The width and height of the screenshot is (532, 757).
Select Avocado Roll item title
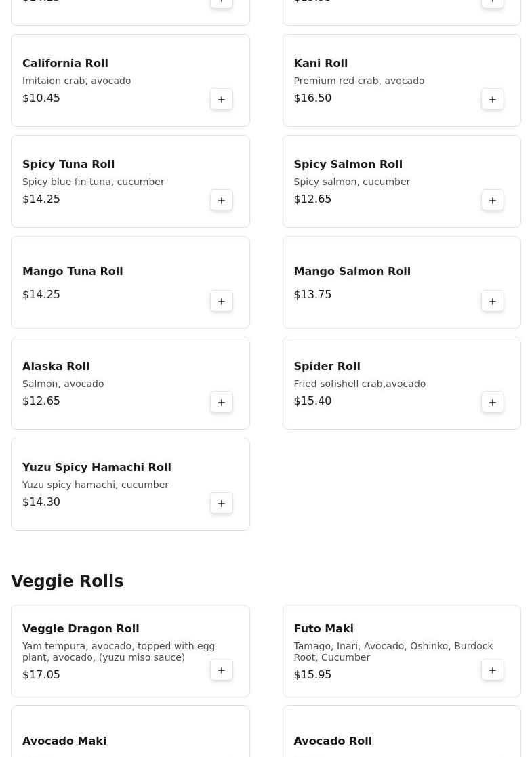(x=333, y=741)
